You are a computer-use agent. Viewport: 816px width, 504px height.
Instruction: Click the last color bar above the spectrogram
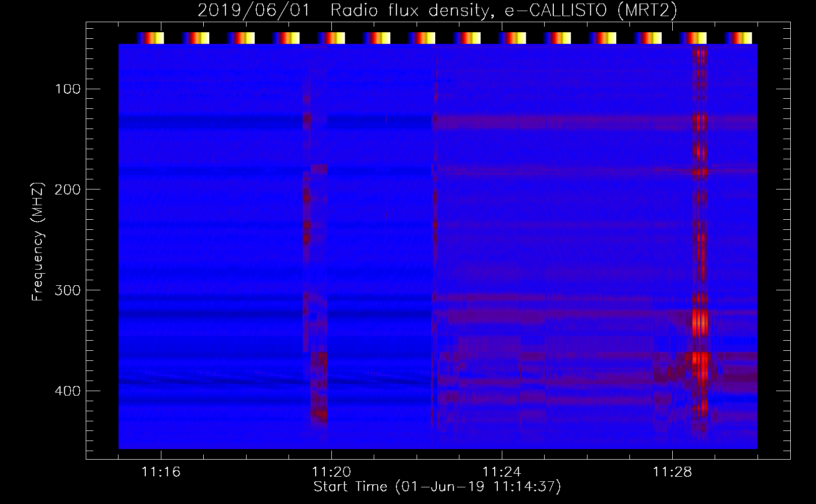738,38
